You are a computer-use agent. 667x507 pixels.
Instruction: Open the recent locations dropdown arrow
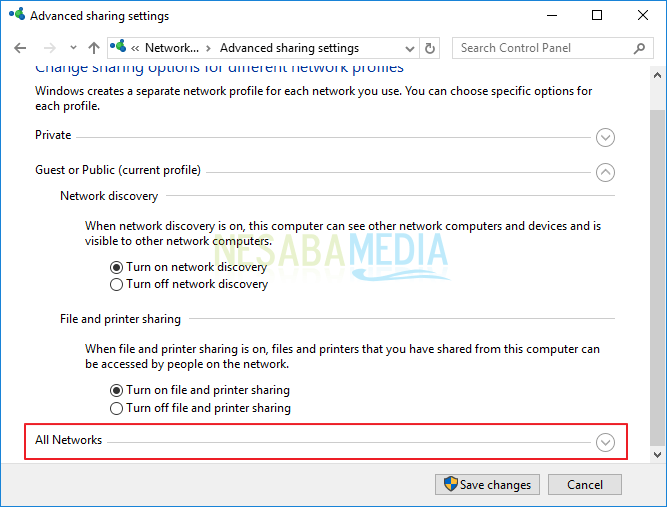(x=74, y=48)
